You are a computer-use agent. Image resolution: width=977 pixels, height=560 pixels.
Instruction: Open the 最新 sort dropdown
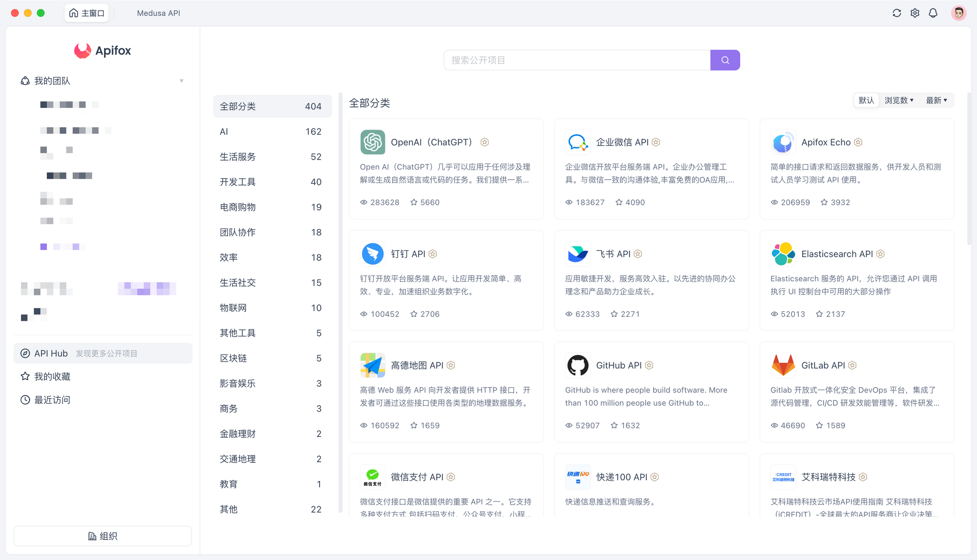(x=936, y=100)
